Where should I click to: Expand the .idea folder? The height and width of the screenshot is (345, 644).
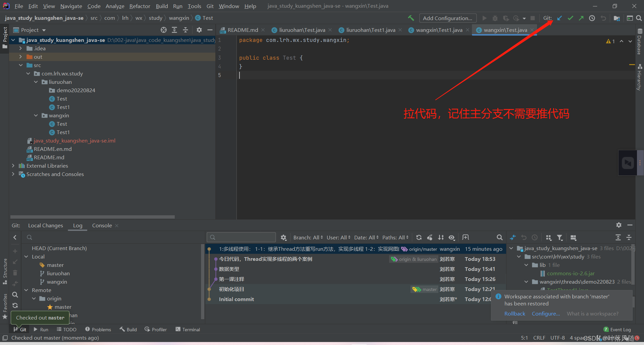point(20,48)
